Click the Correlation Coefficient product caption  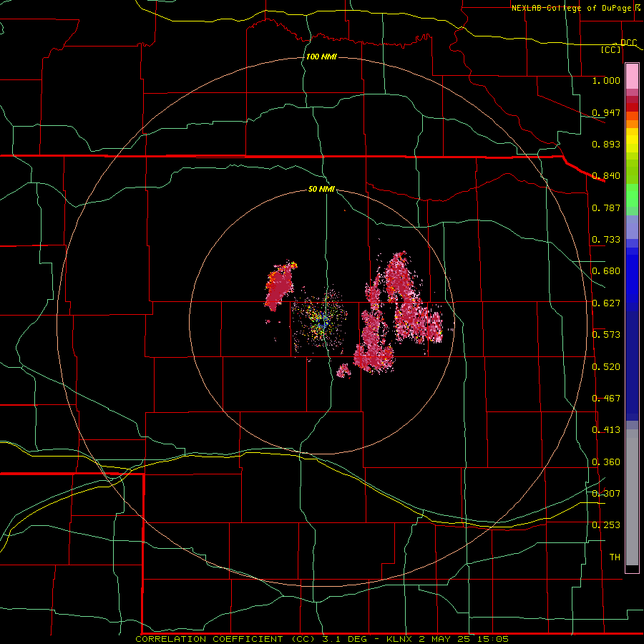click(x=322, y=639)
